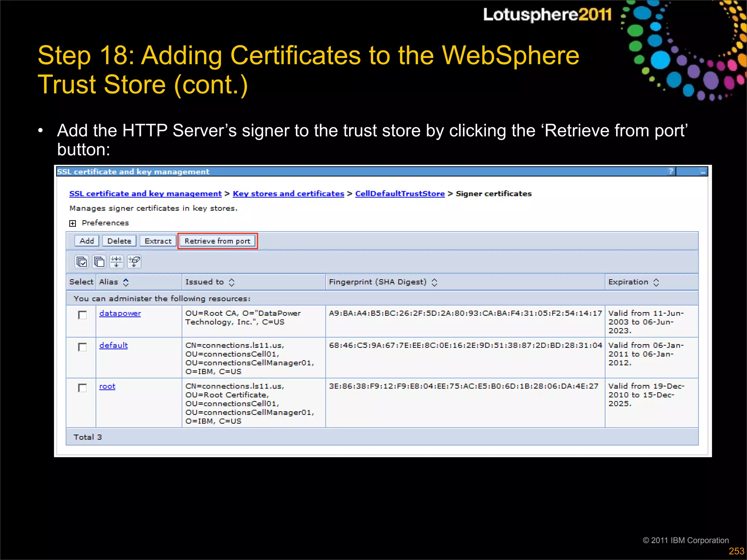Open CellDefaultTrustStore breadcrumb link
This screenshot has width=747, height=560.
tap(400, 194)
